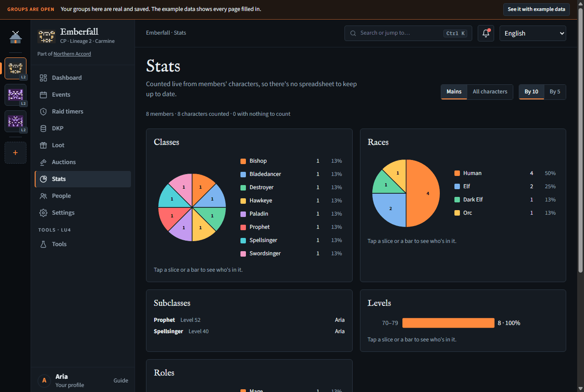Click Aria's profile avatar
The image size is (584, 392).
pos(44,380)
